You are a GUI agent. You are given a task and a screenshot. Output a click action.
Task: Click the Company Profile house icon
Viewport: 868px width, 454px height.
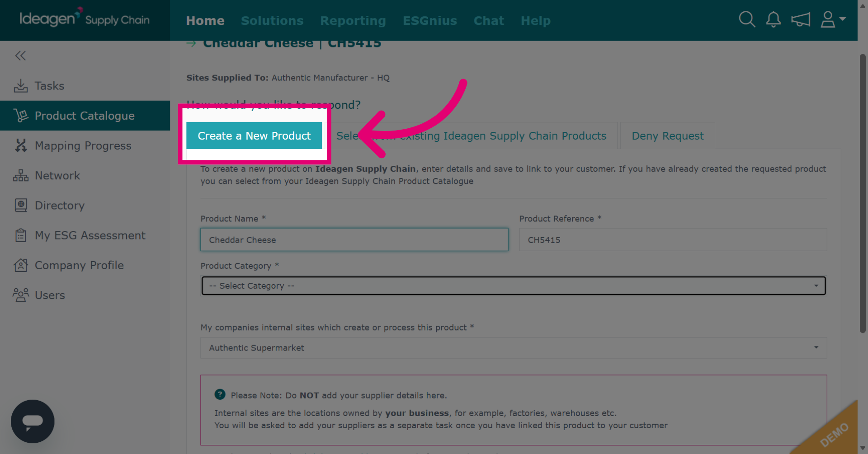pos(21,265)
